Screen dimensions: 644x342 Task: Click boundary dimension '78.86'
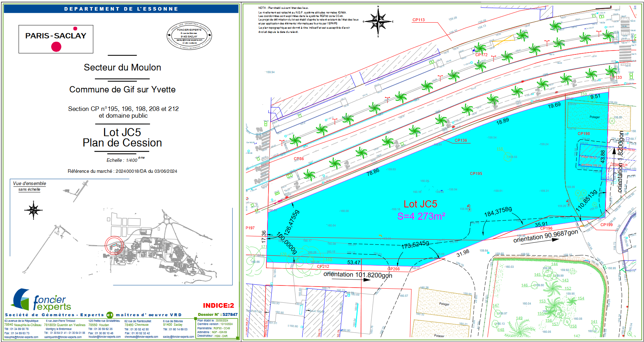tap(373, 172)
